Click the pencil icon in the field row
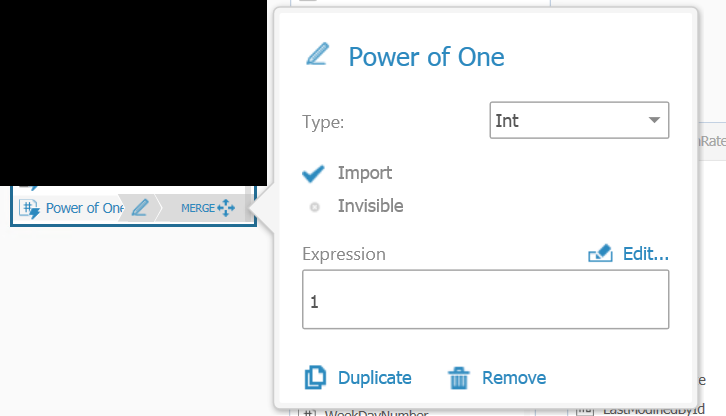Image resolution: width=726 pixels, height=416 pixels. pos(140,208)
